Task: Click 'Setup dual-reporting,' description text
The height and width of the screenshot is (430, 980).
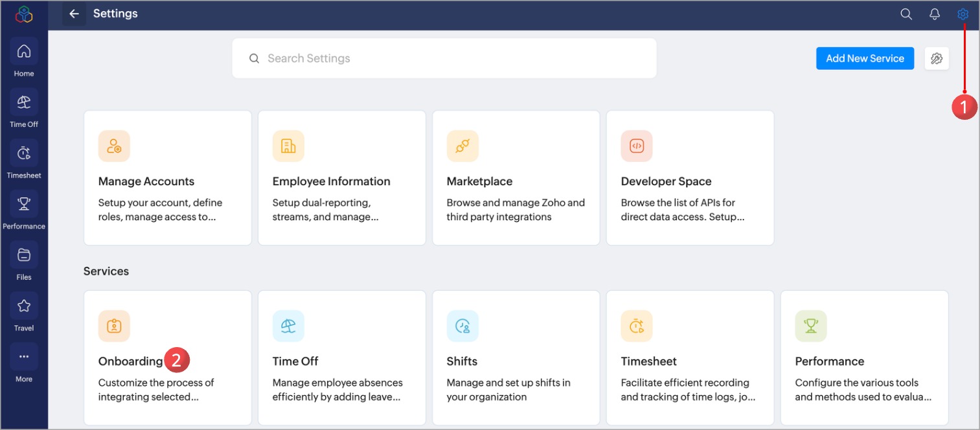Action: [x=321, y=203]
